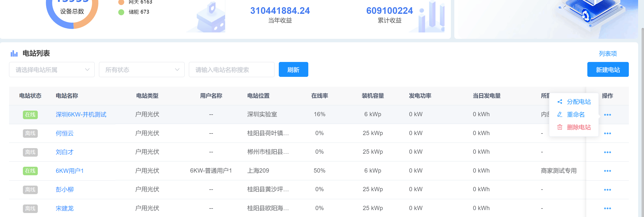The width and height of the screenshot is (644, 217).
Task: Click the 电站名称 column header
Action: pos(67,96)
